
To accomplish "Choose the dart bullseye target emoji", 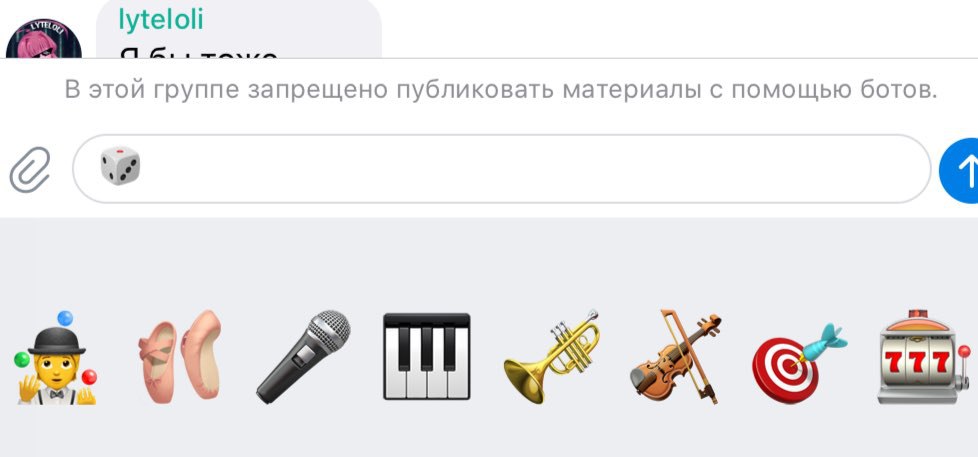I will click(x=799, y=362).
